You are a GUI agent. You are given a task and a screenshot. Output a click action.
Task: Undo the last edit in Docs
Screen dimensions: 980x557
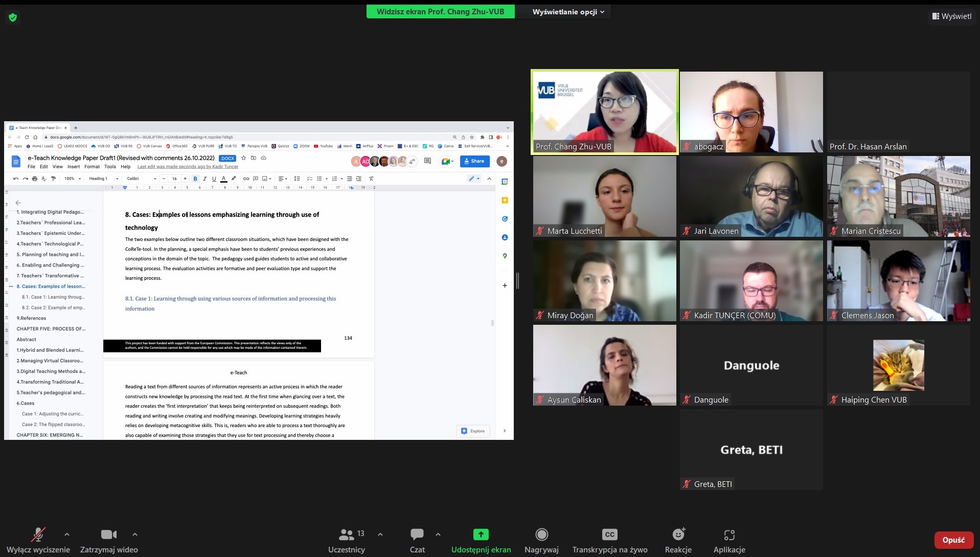(x=16, y=179)
